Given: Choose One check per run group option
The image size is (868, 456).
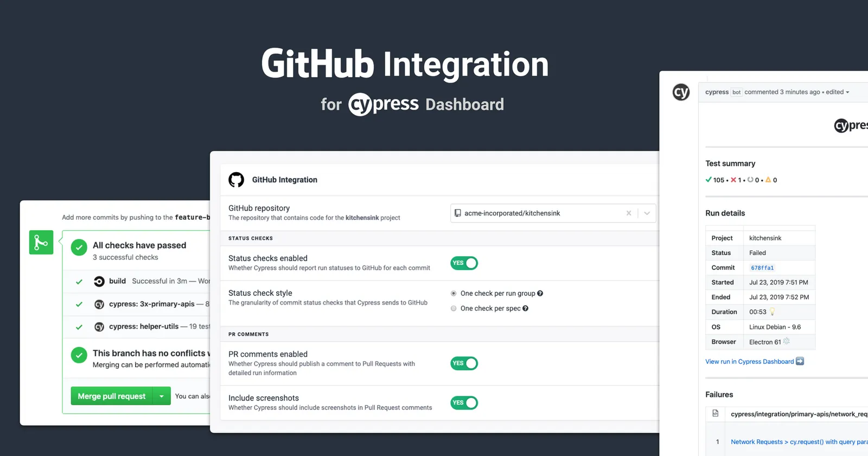Looking at the screenshot, I should [454, 294].
